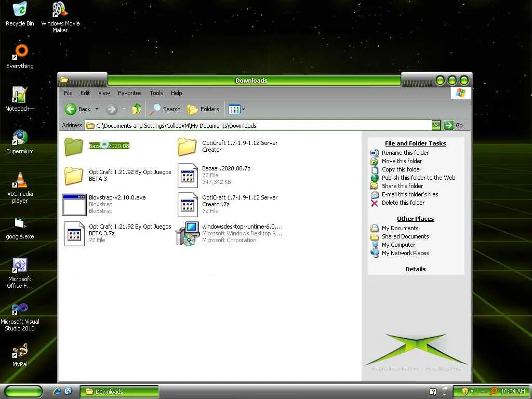Viewport: 532px width, 399px height.
Task: Click the 10:54 AM clock
Action: (x=513, y=391)
